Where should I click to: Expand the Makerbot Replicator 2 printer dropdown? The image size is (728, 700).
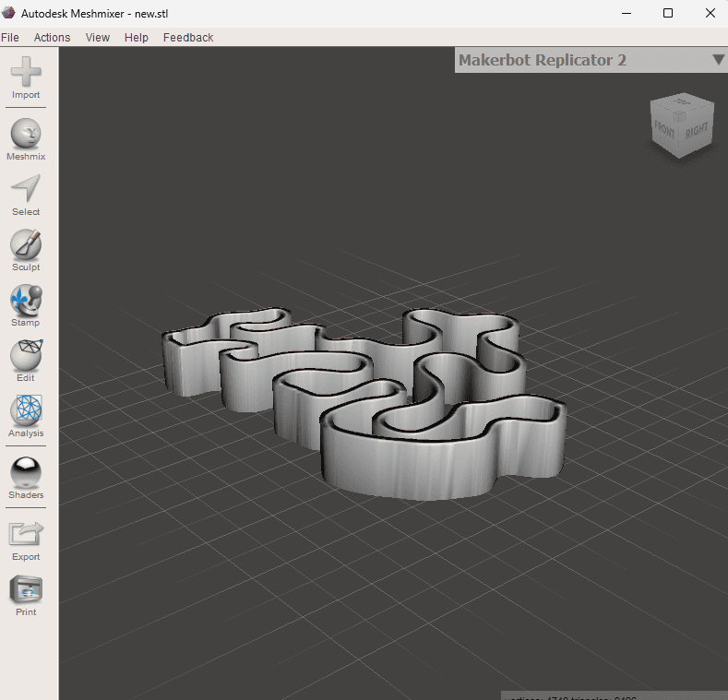click(591, 60)
